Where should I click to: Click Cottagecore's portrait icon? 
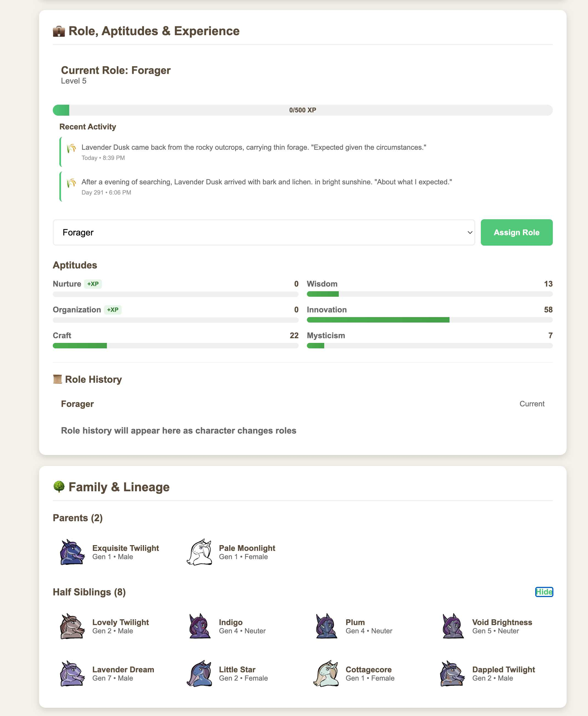pos(326,674)
